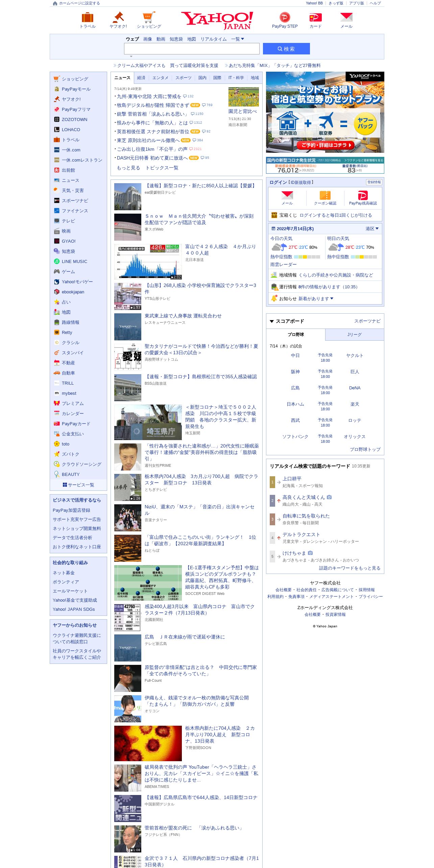Screen dimensions: 434x868
Task: Open the Yahoo! BB top link
Action: click(x=314, y=3)
